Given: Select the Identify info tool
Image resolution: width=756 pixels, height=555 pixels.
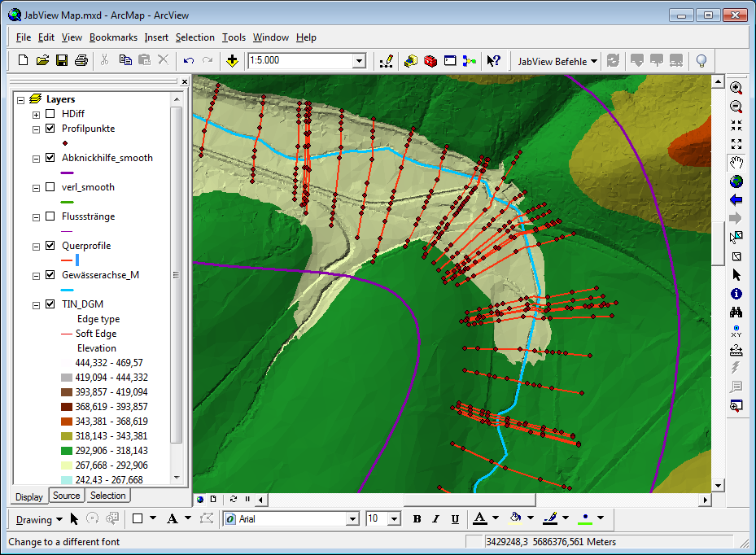Looking at the screenshot, I should [736, 294].
